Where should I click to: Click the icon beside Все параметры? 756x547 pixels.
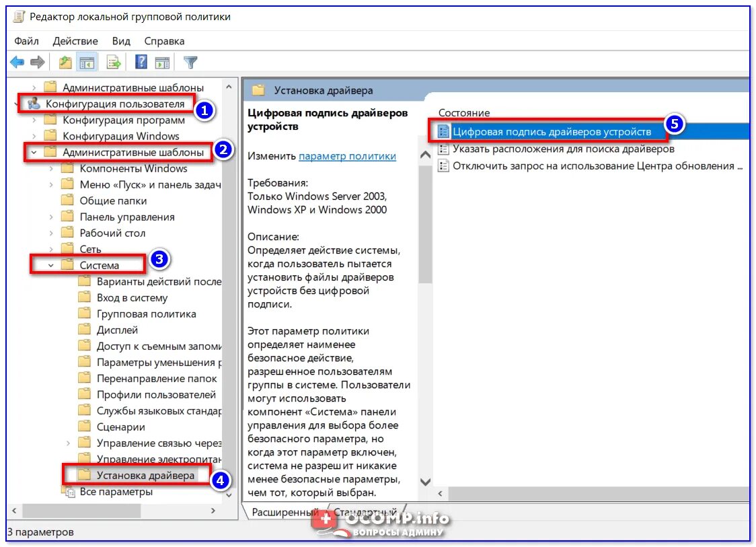pos(69,492)
